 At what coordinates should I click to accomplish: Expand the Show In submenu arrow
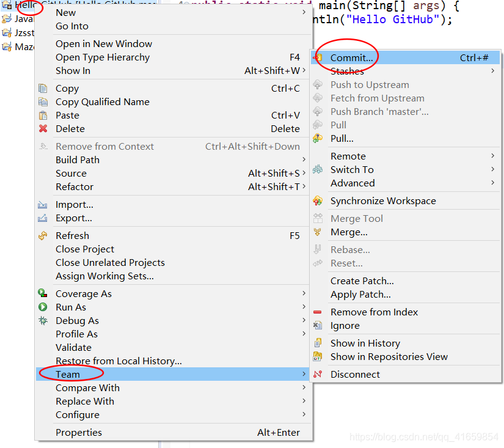point(304,70)
